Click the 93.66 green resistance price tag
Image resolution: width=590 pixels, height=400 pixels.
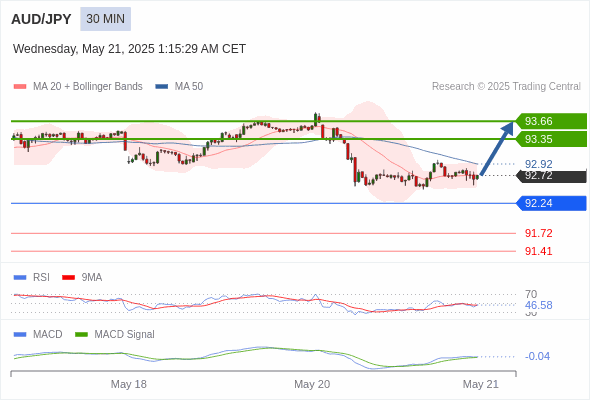click(551, 121)
